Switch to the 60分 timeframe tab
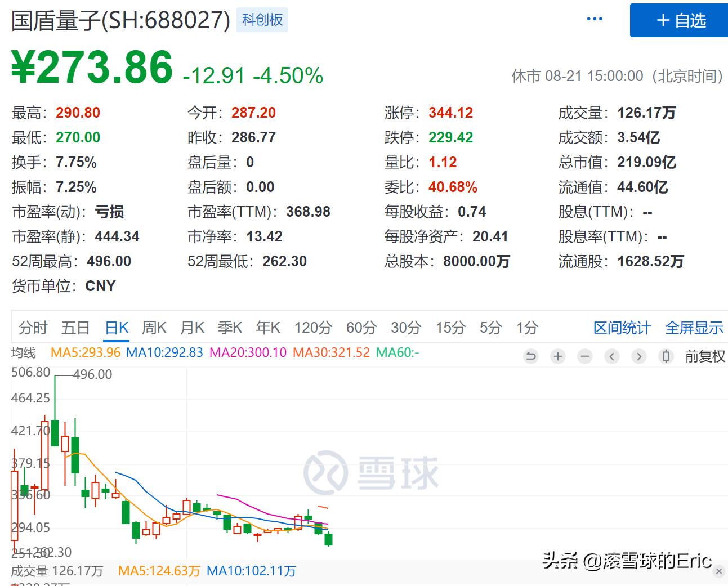This screenshot has height=586, width=728. pos(360,327)
